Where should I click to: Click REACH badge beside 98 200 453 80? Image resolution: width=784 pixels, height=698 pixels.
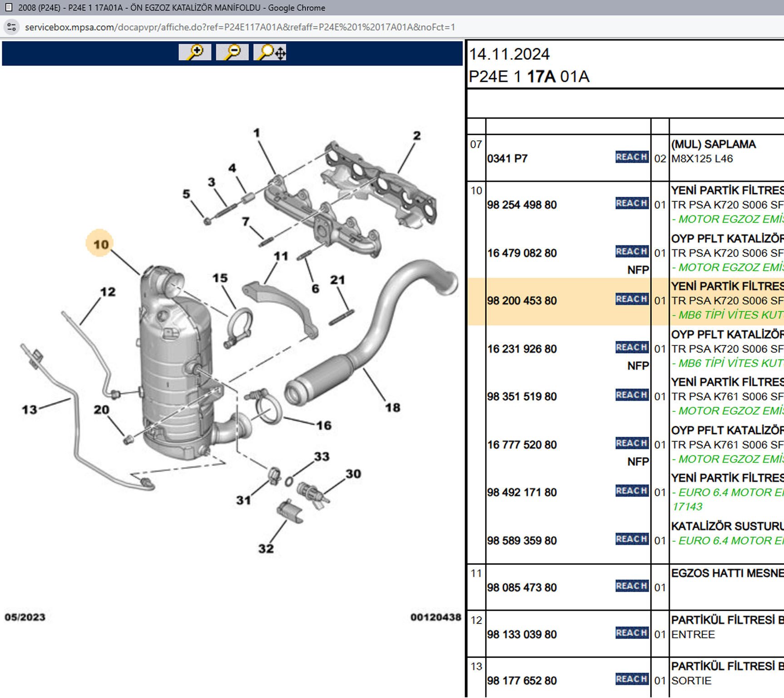click(631, 299)
